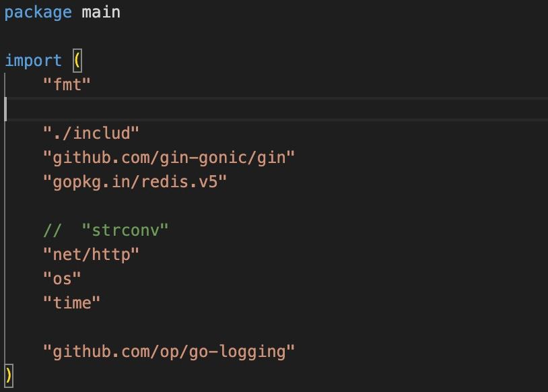
Task: Click the "github.com/op/go-logging" import
Action: 169,352
